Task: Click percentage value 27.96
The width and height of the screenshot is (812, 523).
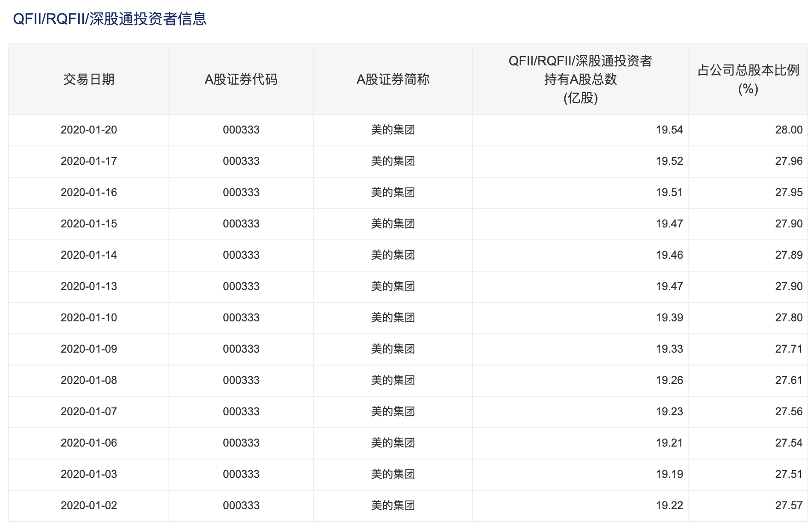Action: coord(789,161)
